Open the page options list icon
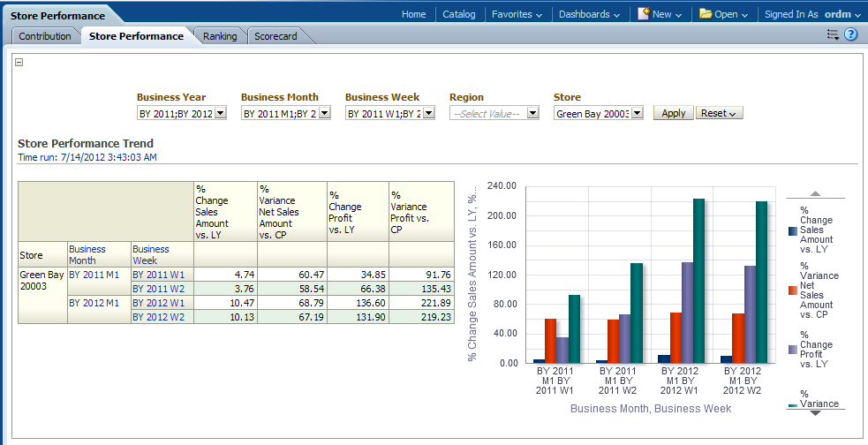This screenshot has height=445, width=868. point(832,35)
